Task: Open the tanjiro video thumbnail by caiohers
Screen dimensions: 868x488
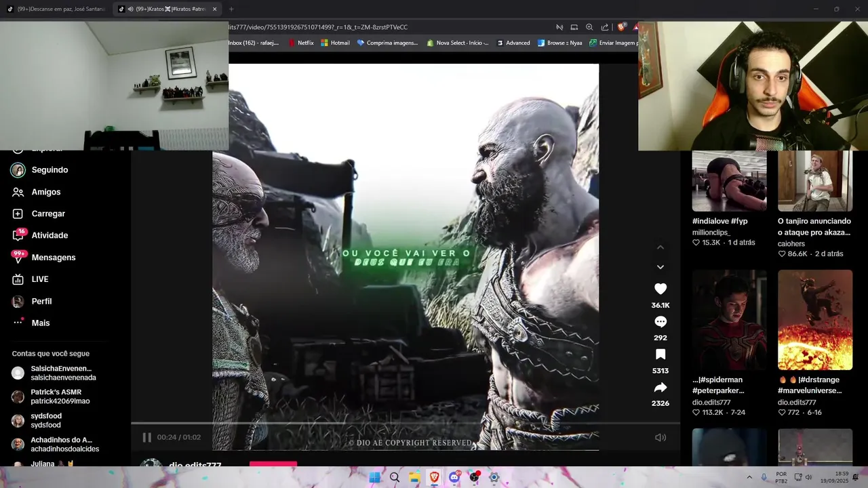Action: coord(815,181)
